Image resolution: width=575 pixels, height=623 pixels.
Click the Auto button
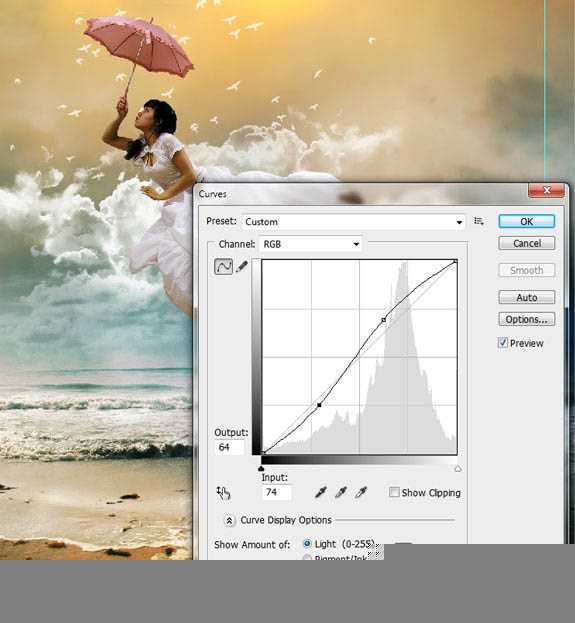point(527,297)
